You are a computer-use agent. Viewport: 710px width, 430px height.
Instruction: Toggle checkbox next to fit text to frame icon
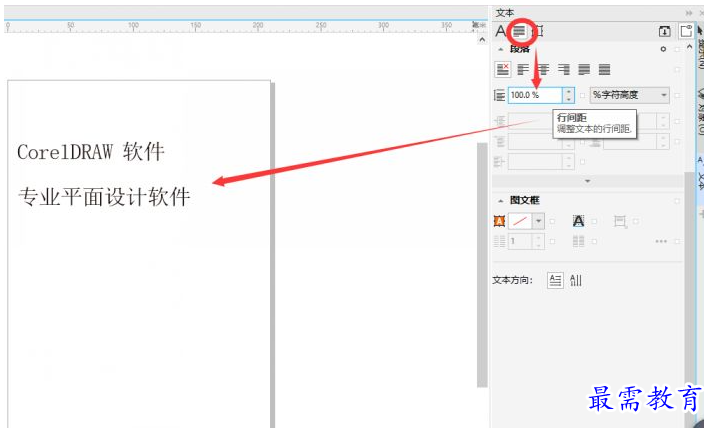(636, 222)
